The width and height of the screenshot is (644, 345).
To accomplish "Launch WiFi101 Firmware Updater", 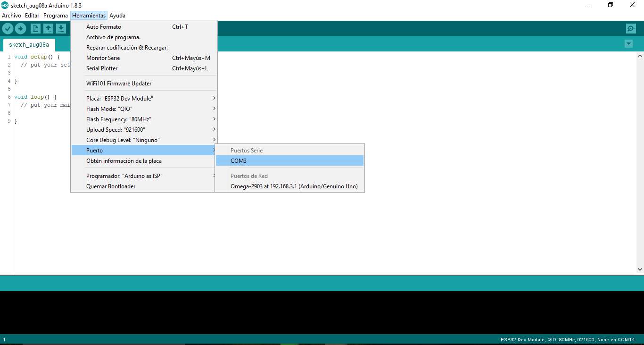I will coord(144,84).
